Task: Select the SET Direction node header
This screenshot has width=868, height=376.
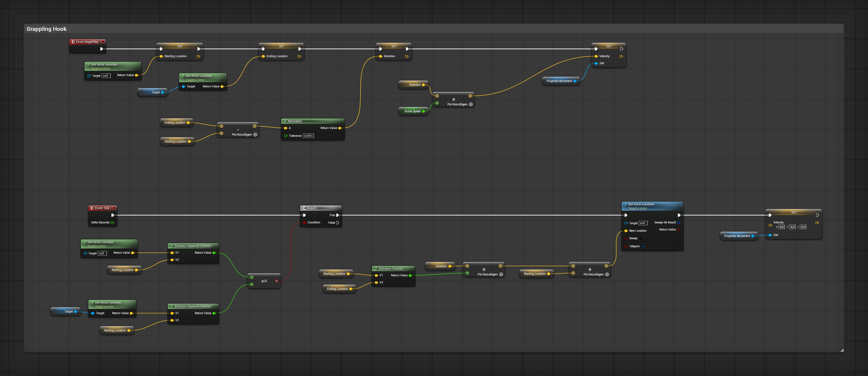Action: click(x=394, y=46)
